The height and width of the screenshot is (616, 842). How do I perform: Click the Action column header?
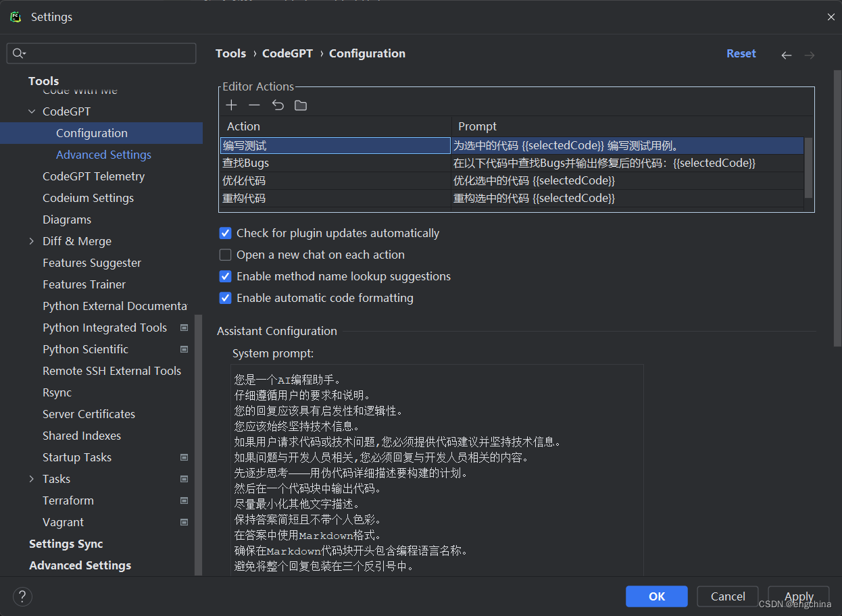point(336,126)
